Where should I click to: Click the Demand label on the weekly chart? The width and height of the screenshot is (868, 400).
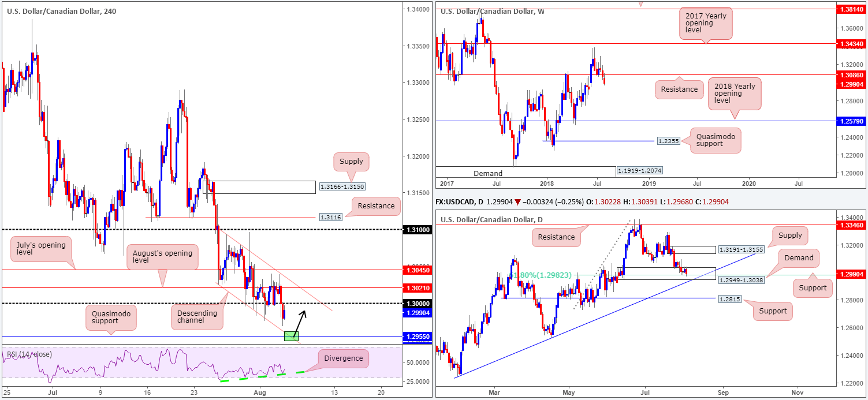pos(488,173)
